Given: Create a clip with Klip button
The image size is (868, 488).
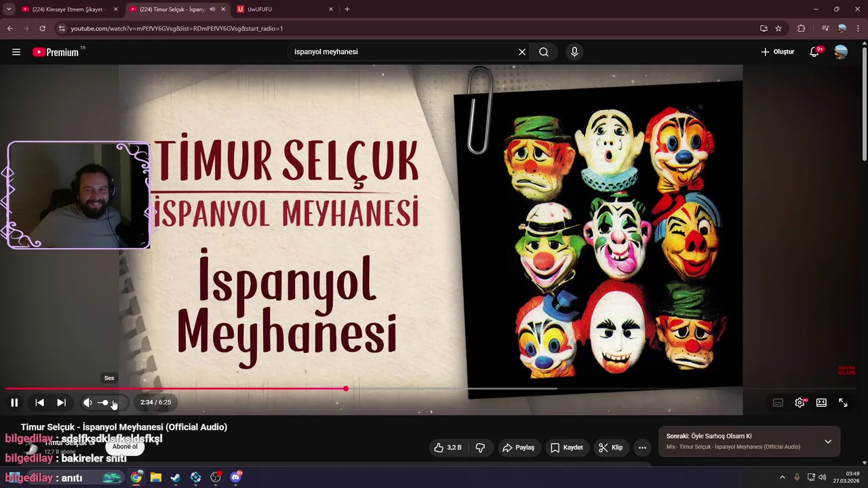Looking at the screenshot, I should 610,447.
